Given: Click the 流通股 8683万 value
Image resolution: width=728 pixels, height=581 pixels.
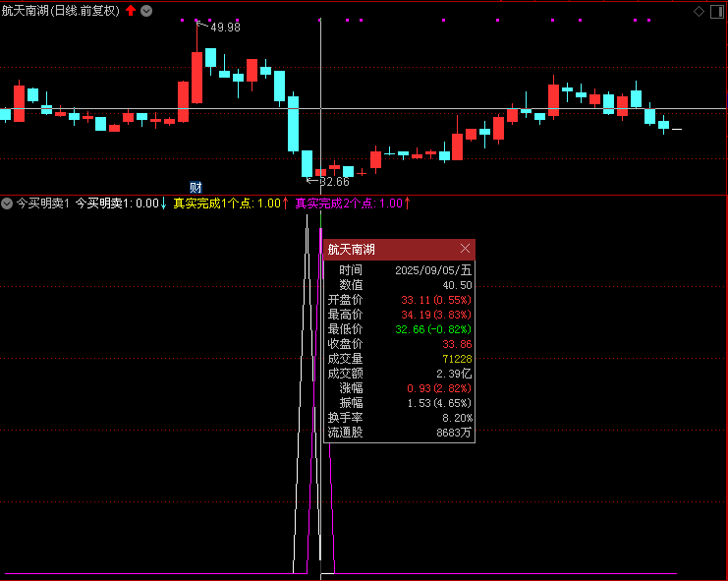Looking at the screenshot, I should [x=454, y=433].
